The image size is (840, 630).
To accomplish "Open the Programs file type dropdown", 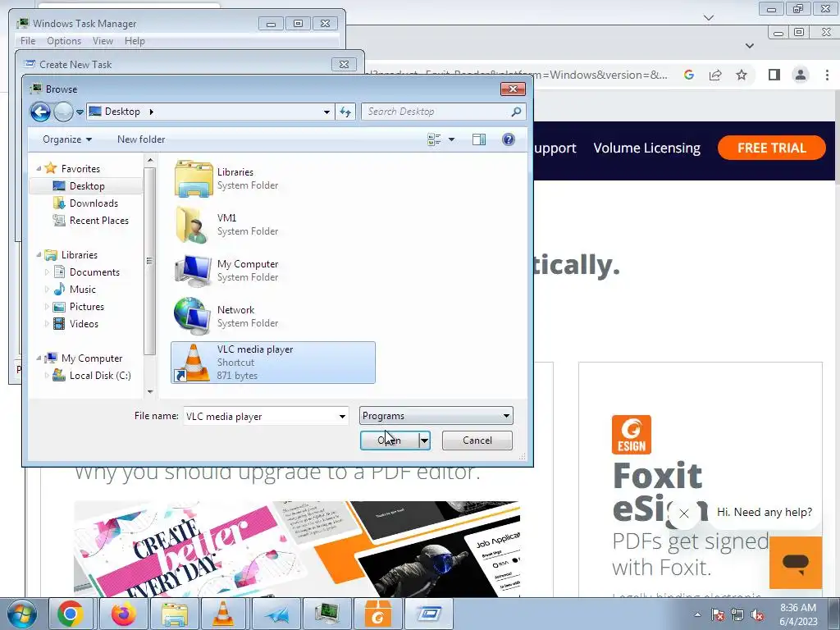I will point(436,416).
